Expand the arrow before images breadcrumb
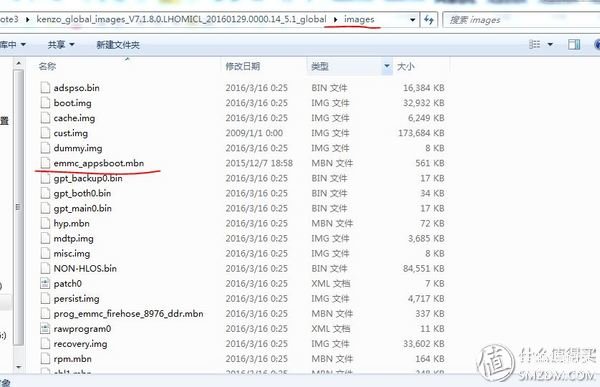 [x=335, y=20]
